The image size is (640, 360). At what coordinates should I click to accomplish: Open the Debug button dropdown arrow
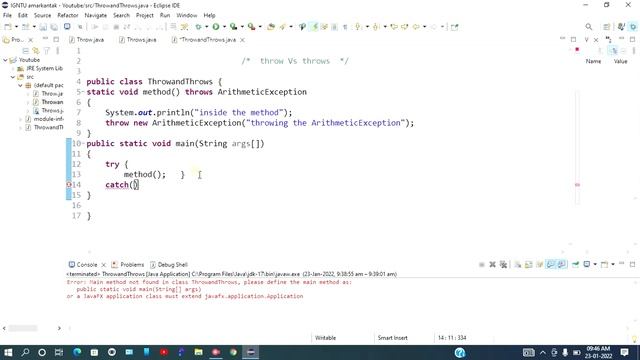tap(207, 27)
